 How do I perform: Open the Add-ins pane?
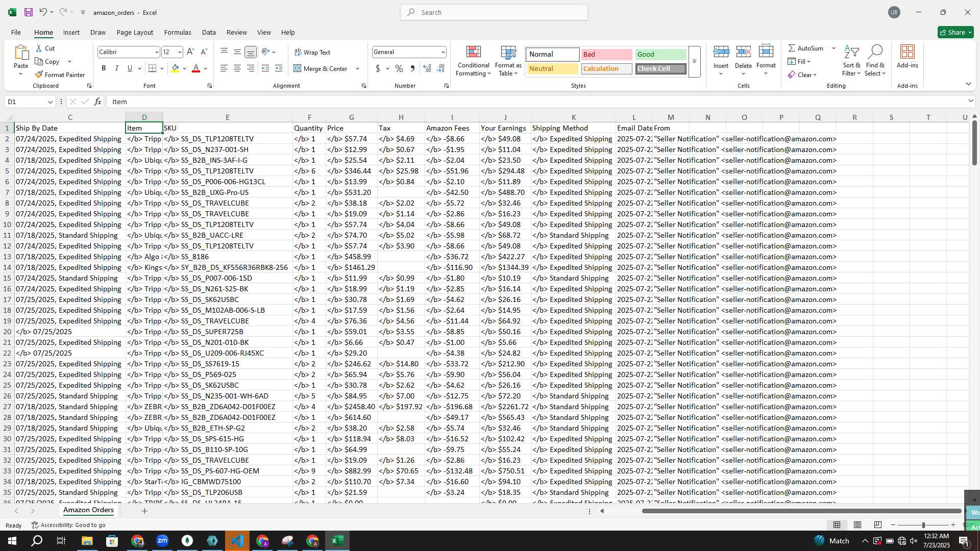click(x=907, y=57)
